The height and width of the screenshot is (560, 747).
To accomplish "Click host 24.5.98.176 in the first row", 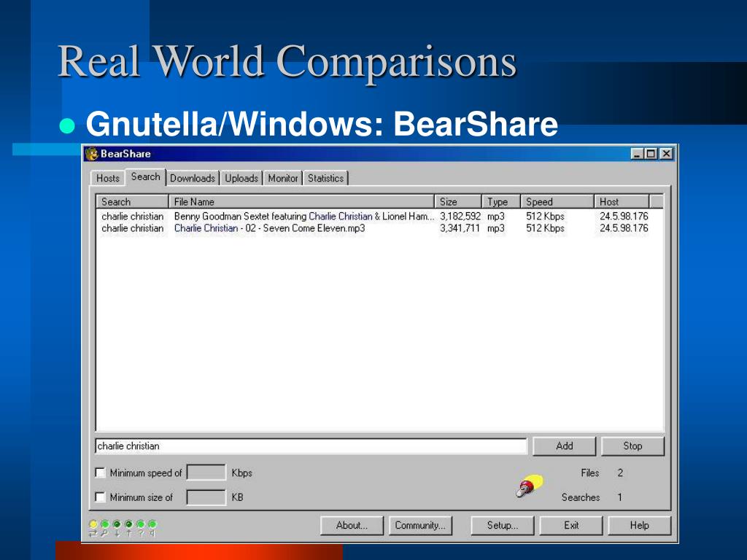I will coord(624,216).
